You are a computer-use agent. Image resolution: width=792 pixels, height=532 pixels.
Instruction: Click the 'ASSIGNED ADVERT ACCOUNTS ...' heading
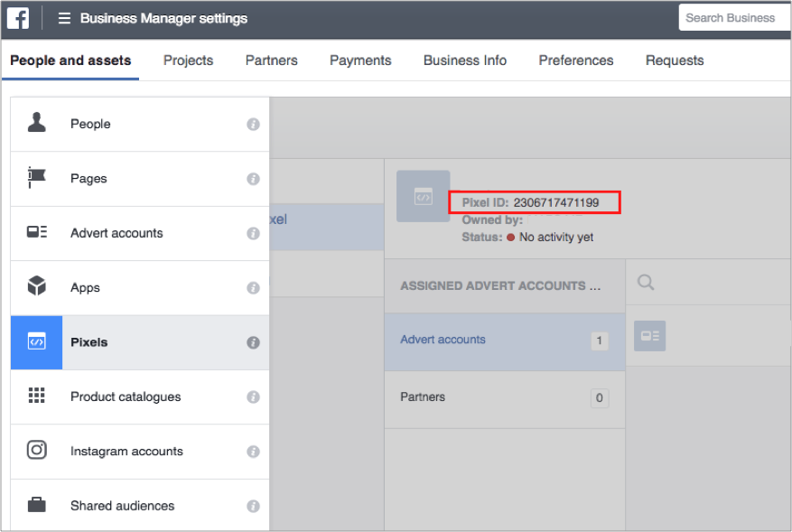coord(500,286)
